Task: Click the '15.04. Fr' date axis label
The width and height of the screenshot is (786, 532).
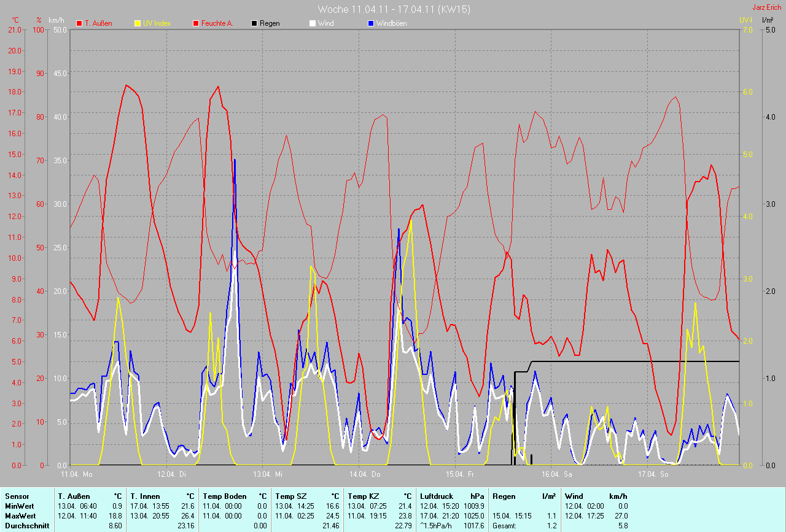Action: (x=461, y=474)
